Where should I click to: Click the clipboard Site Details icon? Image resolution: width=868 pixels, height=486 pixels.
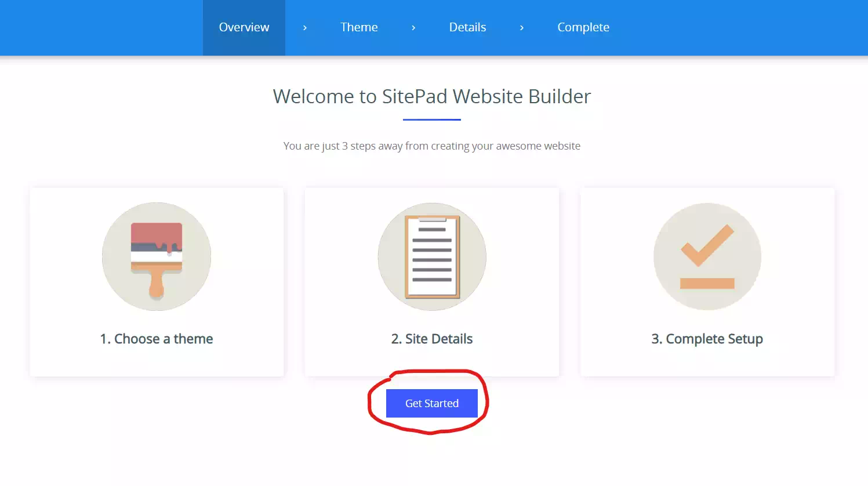tap(432, 256)
